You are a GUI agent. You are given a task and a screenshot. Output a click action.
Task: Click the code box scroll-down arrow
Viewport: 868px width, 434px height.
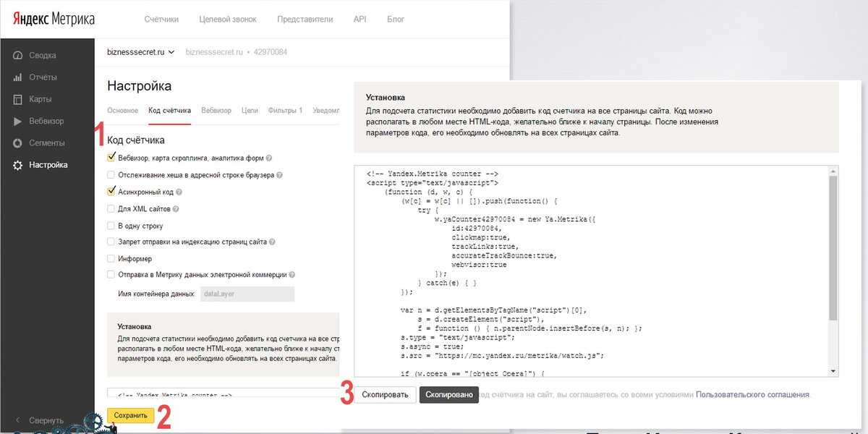(x=833, y=372)
